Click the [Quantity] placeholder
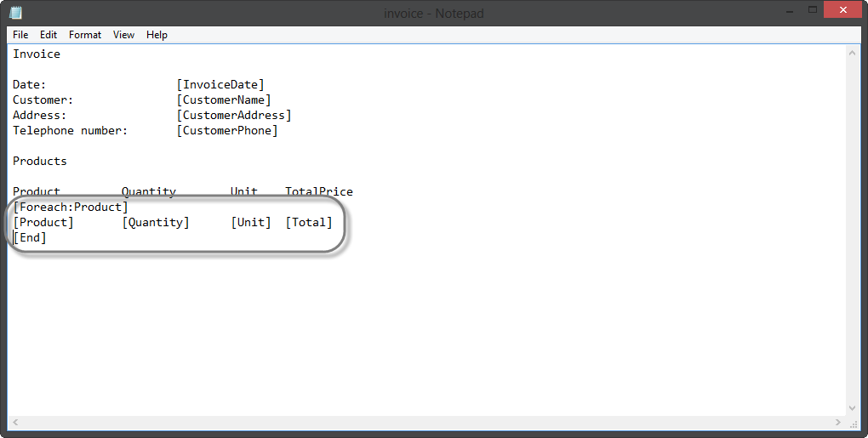This screenshot has width=868, height=438. pyautogui.click(x=156, y=222)
